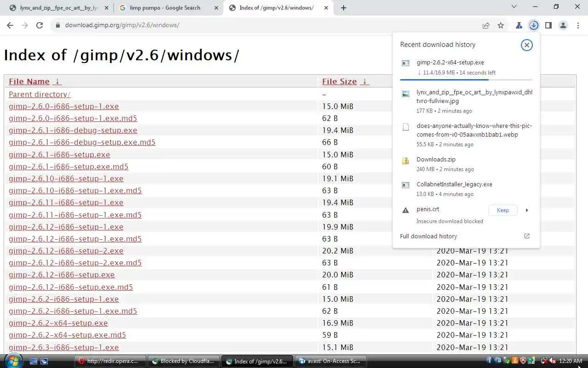Click the 12:20 AM taskbar clock
Viewport: 588px width, 368px height.
click(571, 361)
